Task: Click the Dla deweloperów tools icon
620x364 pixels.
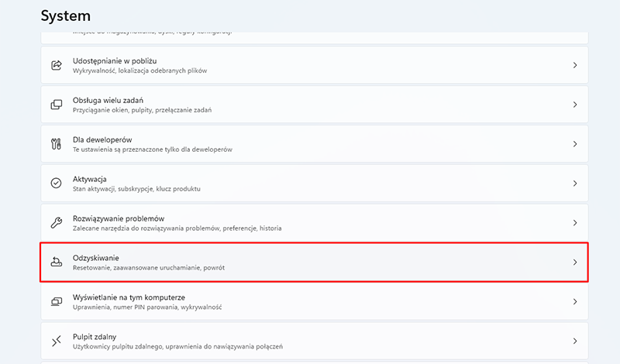Action: (x=56, y=144)
